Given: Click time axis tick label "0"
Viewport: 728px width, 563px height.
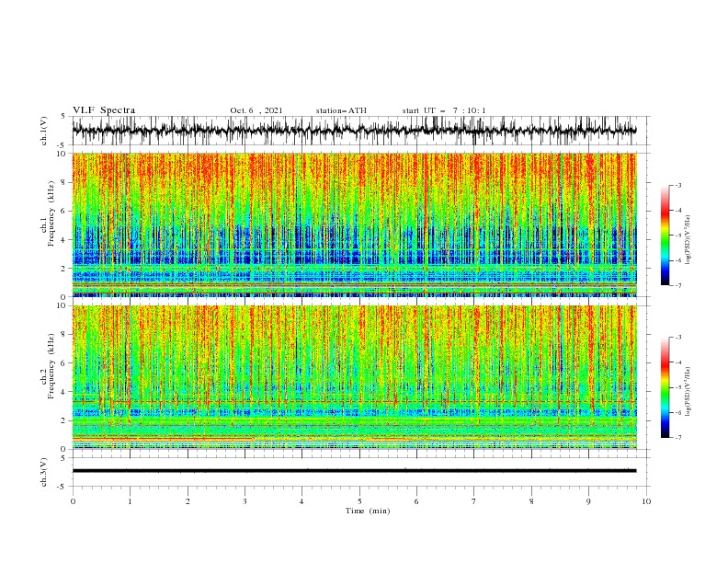Looking at the screenshot, I should [x=73, y=501].
